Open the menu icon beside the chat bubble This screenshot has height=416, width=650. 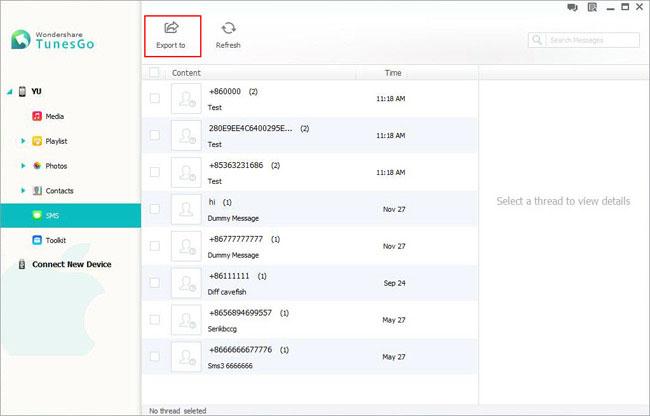click(x=592, y=7)
